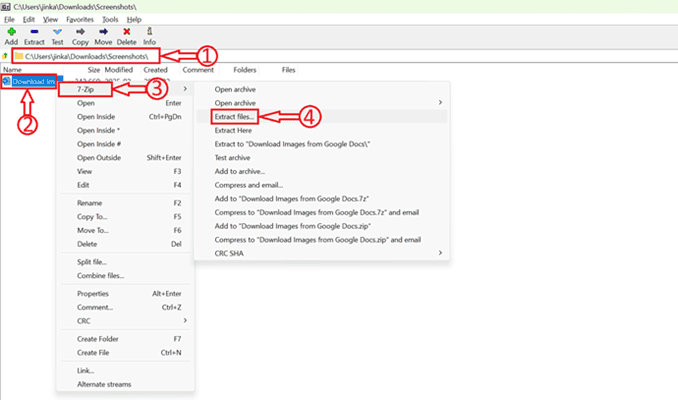The image size is (678, 400).
Task: Choose View F3 in the context menu
Action: (125, 171)
